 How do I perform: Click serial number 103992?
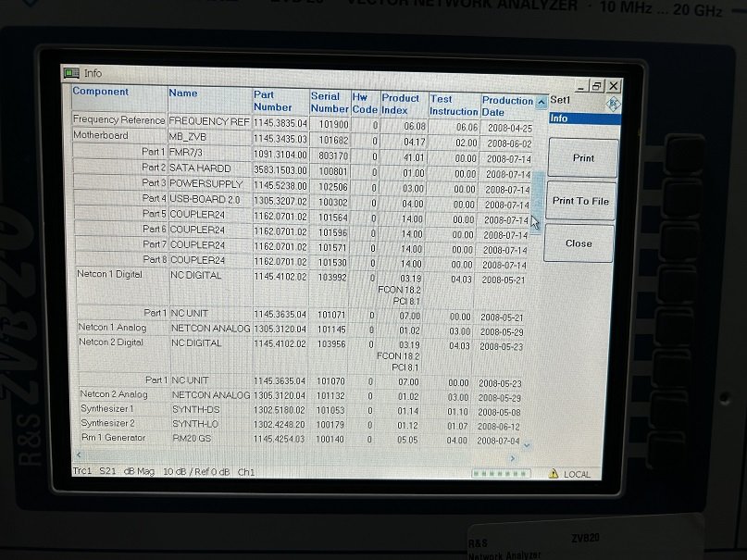click(x=331, y=277)
